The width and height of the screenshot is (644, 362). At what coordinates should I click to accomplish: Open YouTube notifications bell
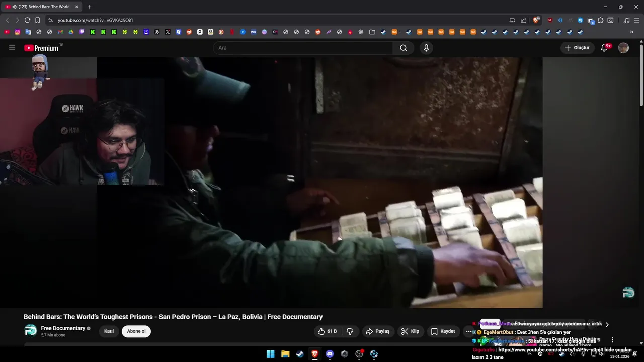605,48
